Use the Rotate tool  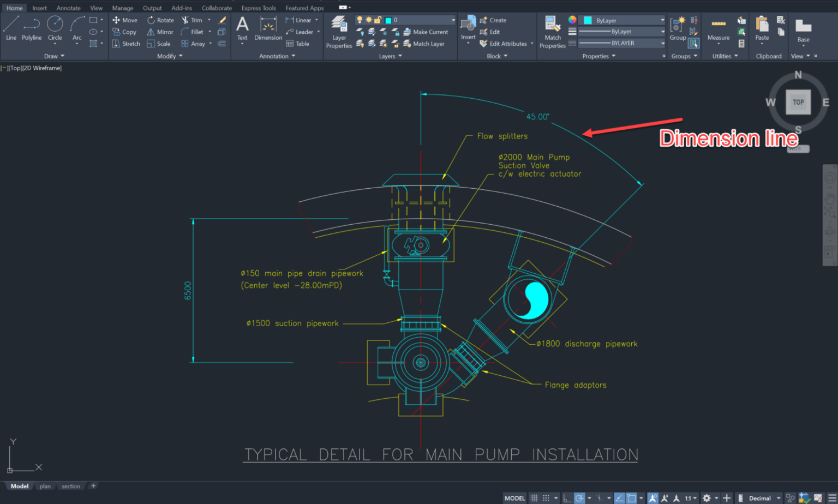pos(160,20)
